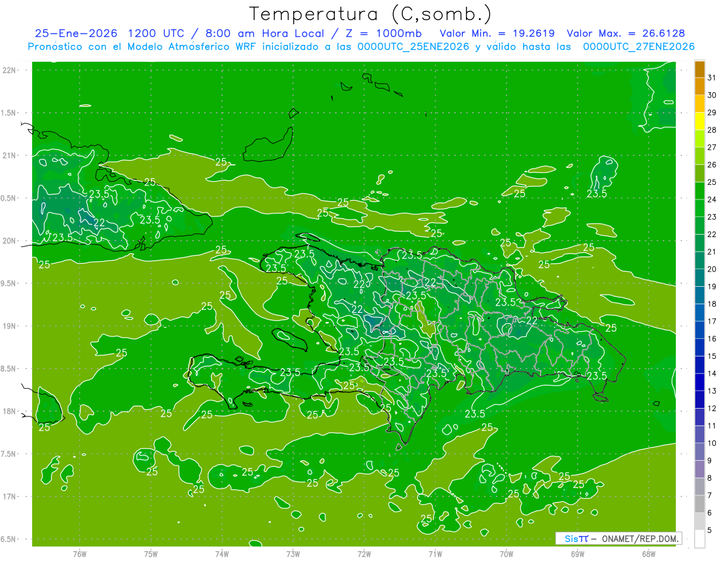The width and height of the screenshot is (728, 562).
Task: Click the 19N latitude axis label
Action: (x=9, y=326)
